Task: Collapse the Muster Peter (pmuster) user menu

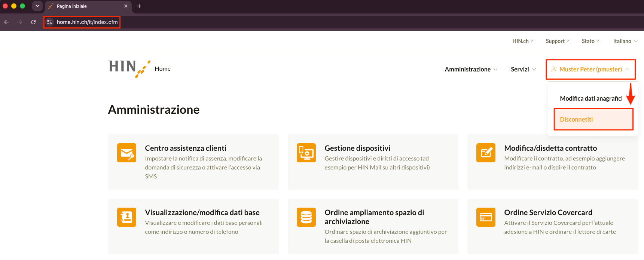Action: (590, 69)
